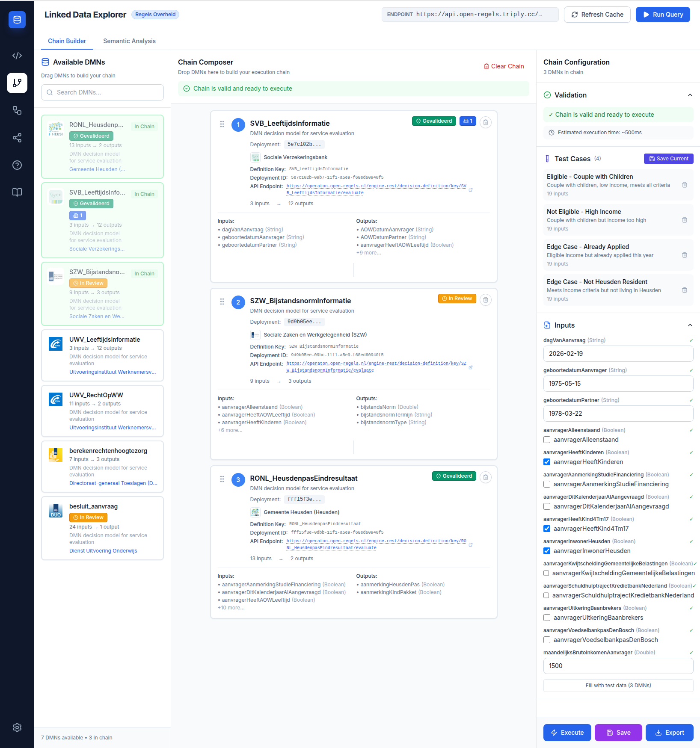
Task: Select the branch chain icon in sidebar
Action: click(x=17, y=83)
